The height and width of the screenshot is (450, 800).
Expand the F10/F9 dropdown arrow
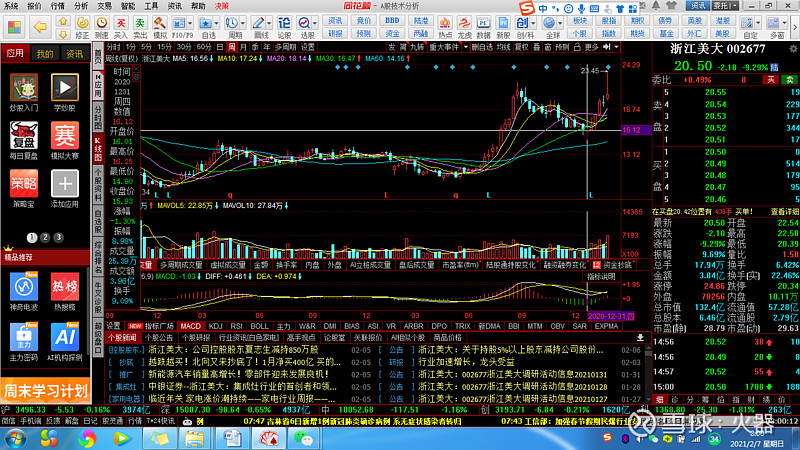(x=190, y=23)
